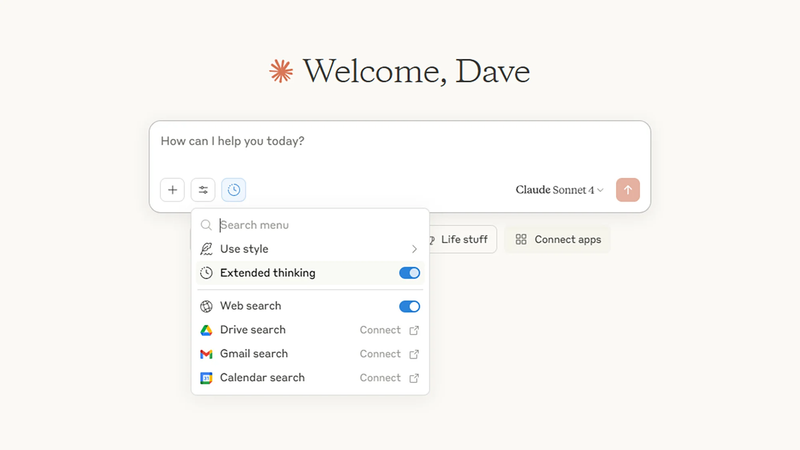Viewport: 800px width, 450px height.
Task: Connect Calendar search via Connect link
Action: point(380,378)
